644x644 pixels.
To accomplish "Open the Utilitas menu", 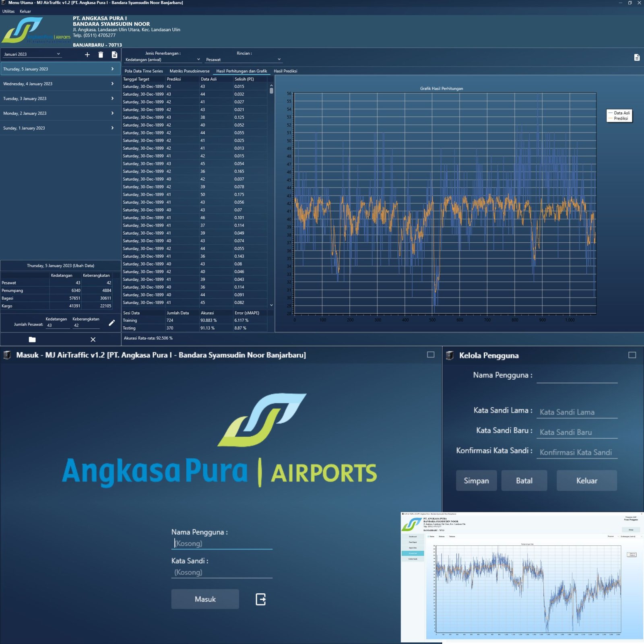I will click(x=8, y=11).
